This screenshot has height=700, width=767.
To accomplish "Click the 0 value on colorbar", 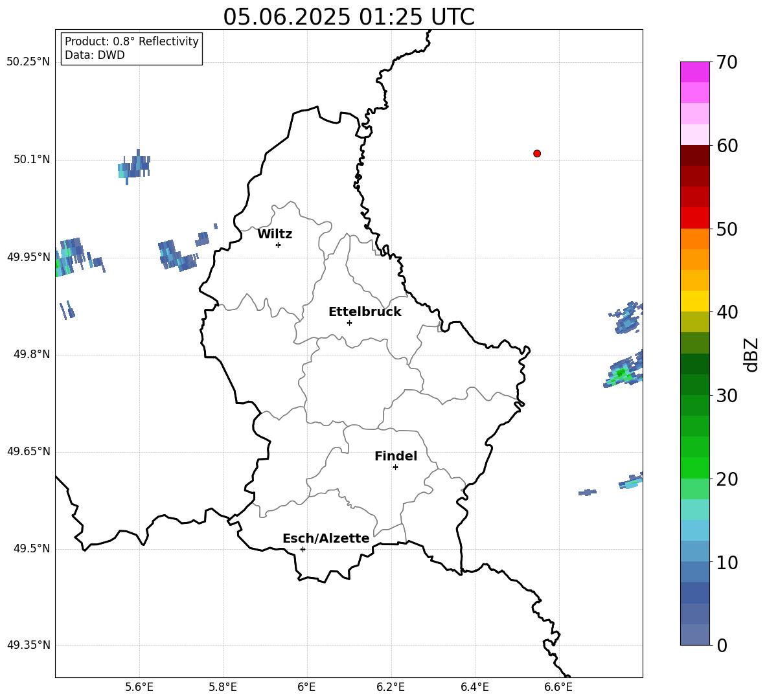I will (722, 646).
